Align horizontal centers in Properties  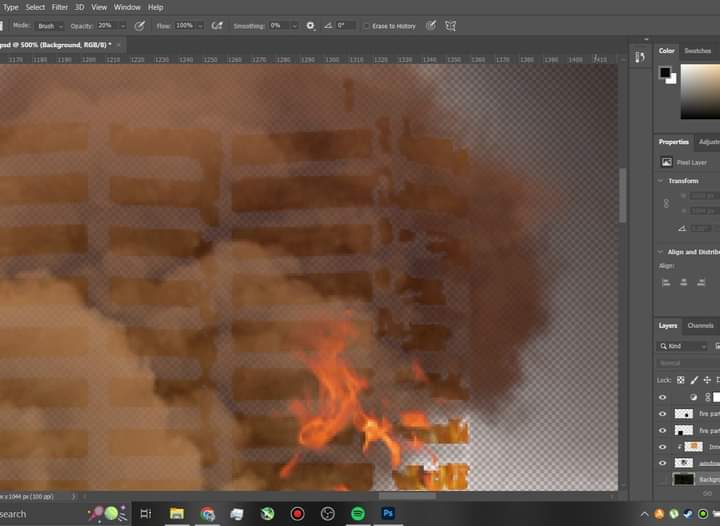[x=683, y=282]
